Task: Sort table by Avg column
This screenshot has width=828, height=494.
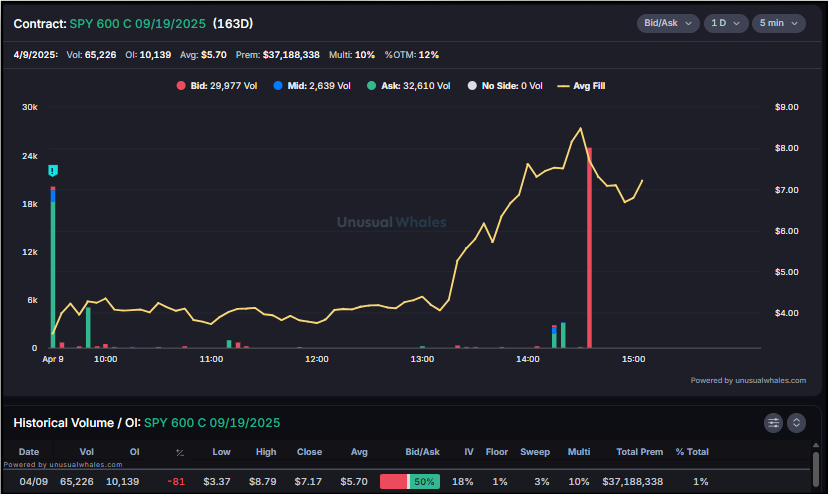Action: pos(359,452)
